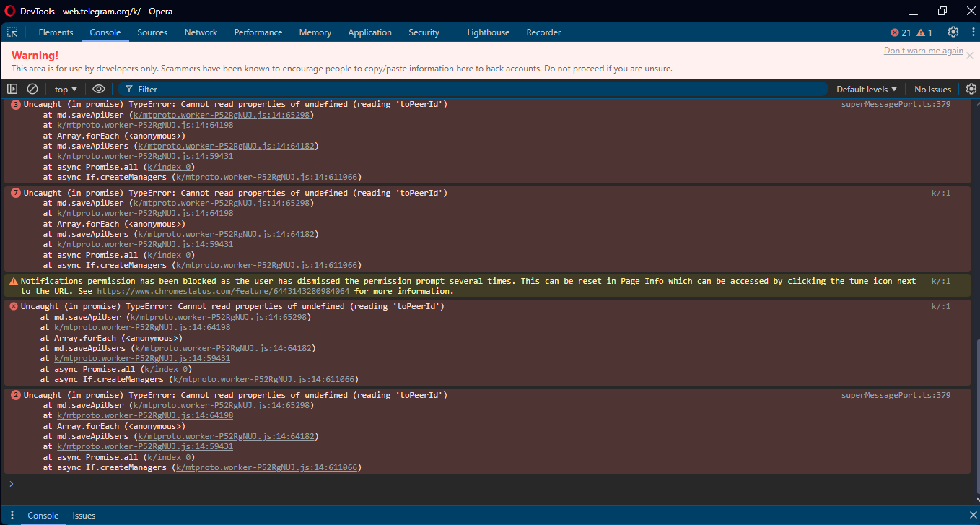980x525 pixels.
Task: Open k/:1 link on the warning row
Action: 941,281
